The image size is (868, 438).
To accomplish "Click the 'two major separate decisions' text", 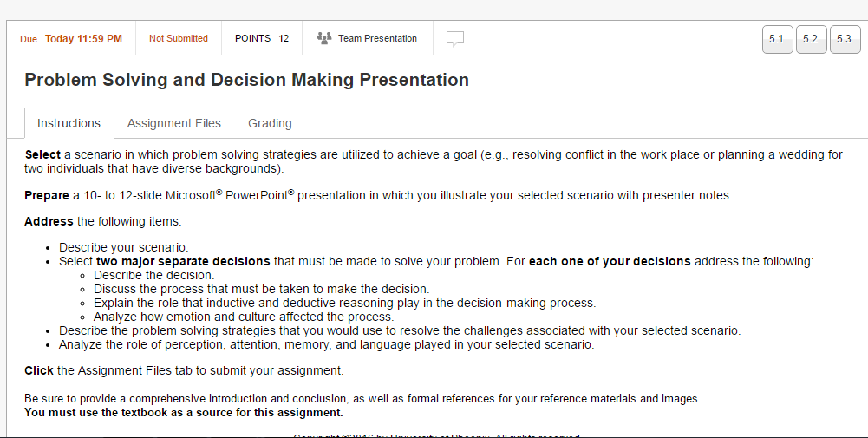I will tap(184, 261).
